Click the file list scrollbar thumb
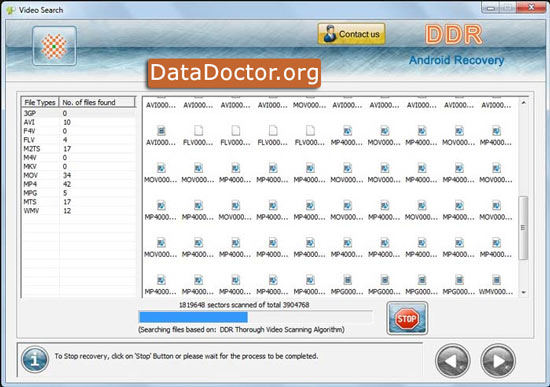The width and height of the screenshot is (550, 387). click(x=523, y=228)
